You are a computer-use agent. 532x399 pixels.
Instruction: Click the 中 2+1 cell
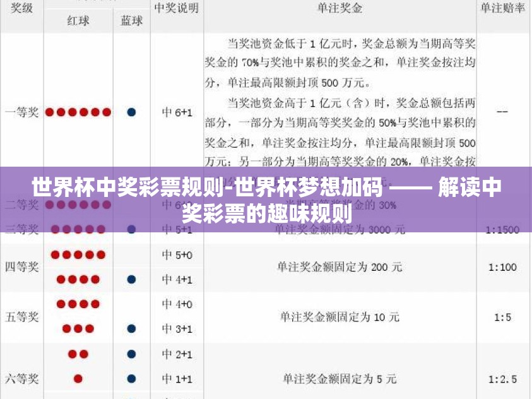pyautogui.click(x=177, y=354)
